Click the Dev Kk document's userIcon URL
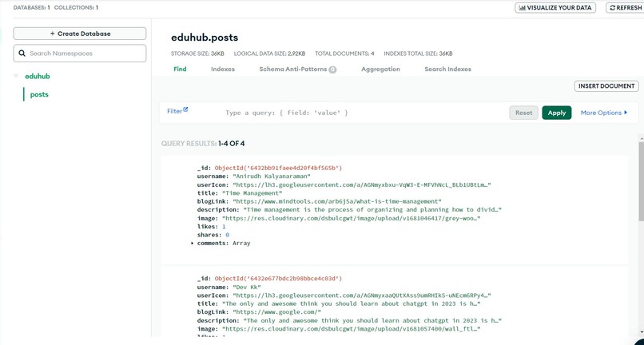 [362, 295]
